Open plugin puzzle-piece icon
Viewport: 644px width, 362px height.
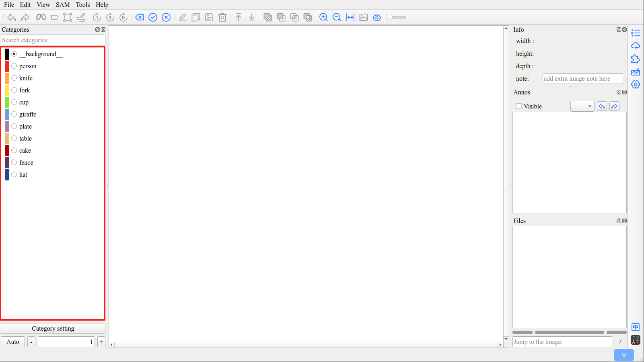coord(636,59)
